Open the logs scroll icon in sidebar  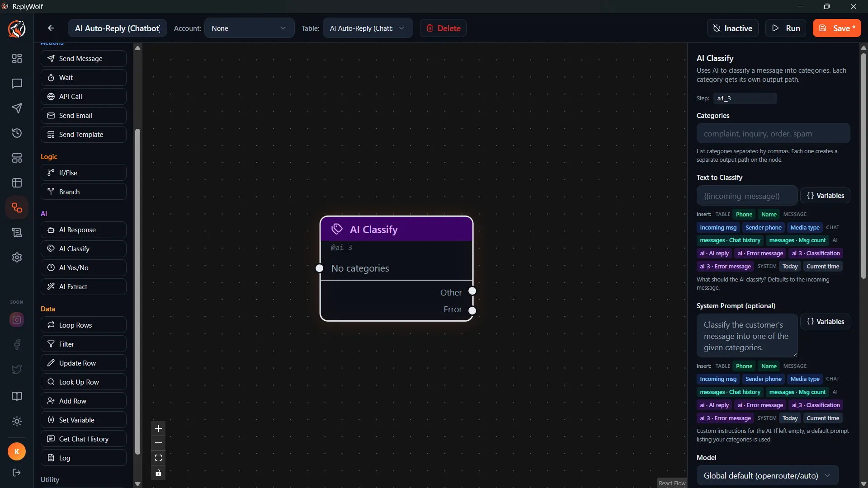pos(17,233)
